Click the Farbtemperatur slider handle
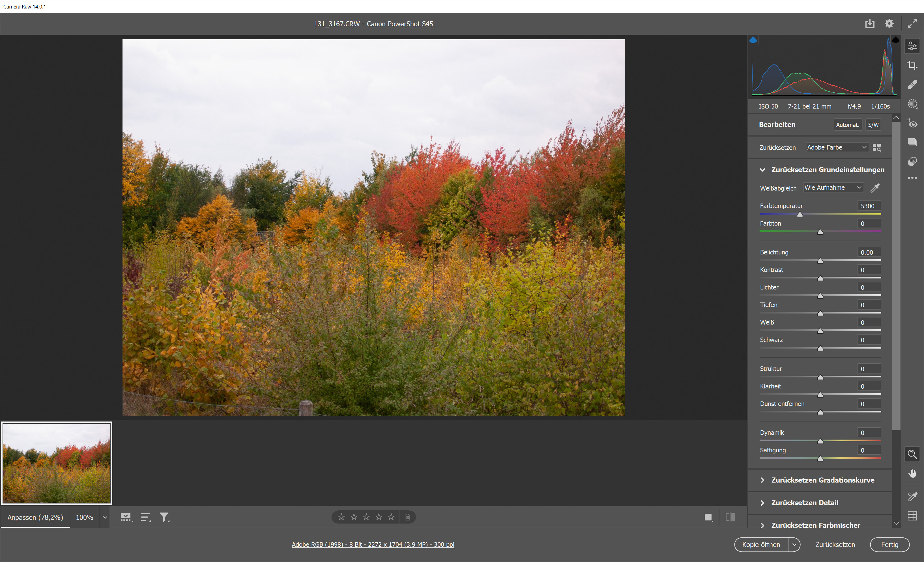 pos(800,214)
